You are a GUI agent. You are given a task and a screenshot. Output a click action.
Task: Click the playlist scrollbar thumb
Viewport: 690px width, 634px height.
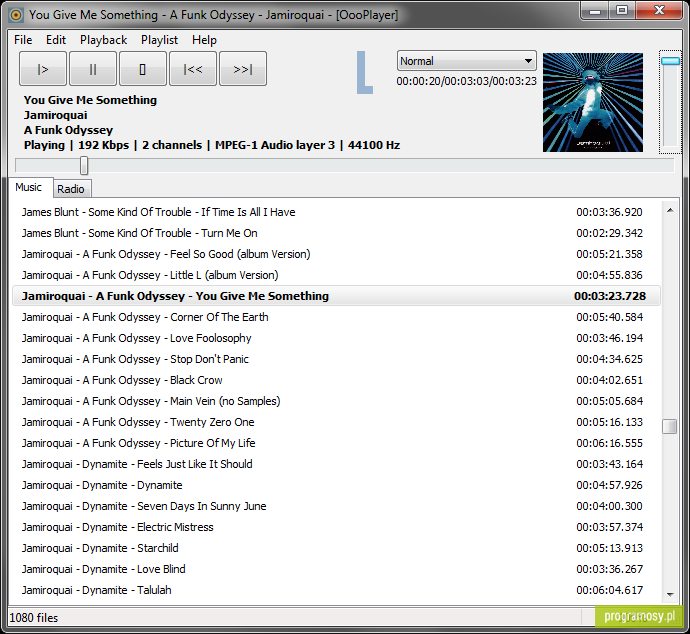670,426
